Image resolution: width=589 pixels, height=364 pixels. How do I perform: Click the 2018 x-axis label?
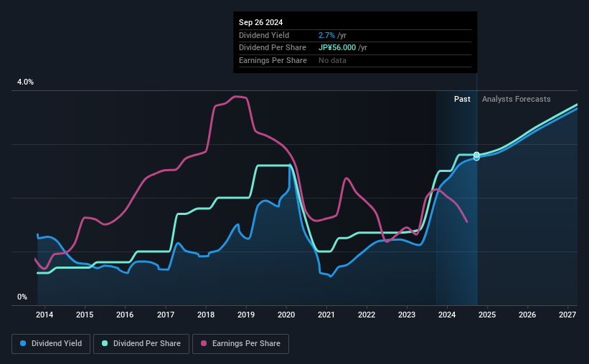[206, 315]
